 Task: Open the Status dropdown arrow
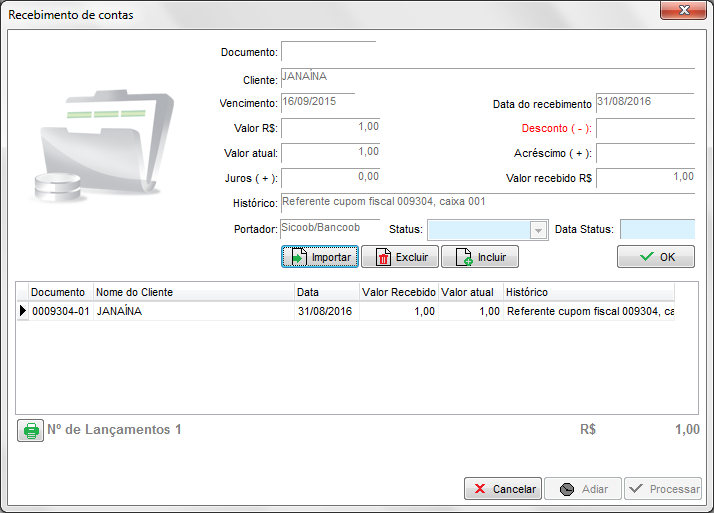(x=539, y=230)
